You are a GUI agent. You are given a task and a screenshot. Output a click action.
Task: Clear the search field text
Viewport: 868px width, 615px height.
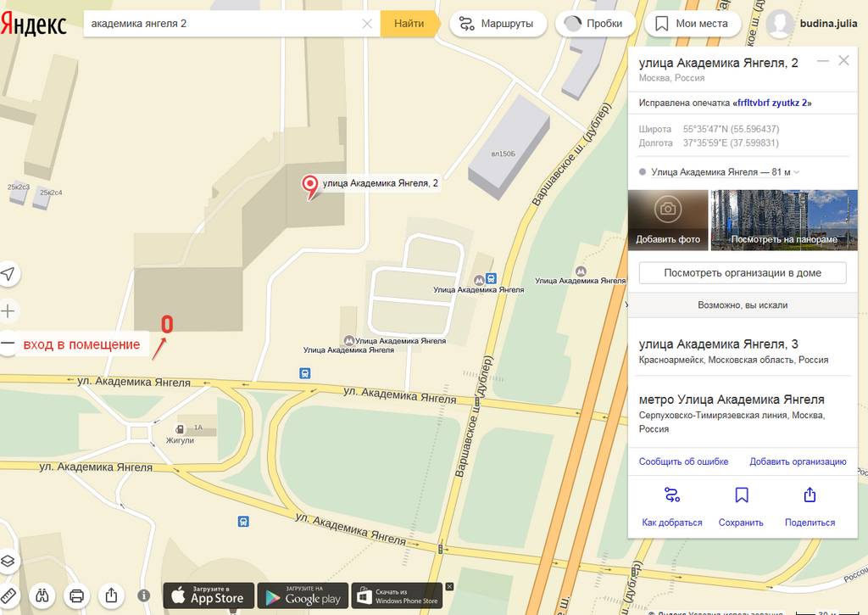pyautogui.click(x=367, y=23)
